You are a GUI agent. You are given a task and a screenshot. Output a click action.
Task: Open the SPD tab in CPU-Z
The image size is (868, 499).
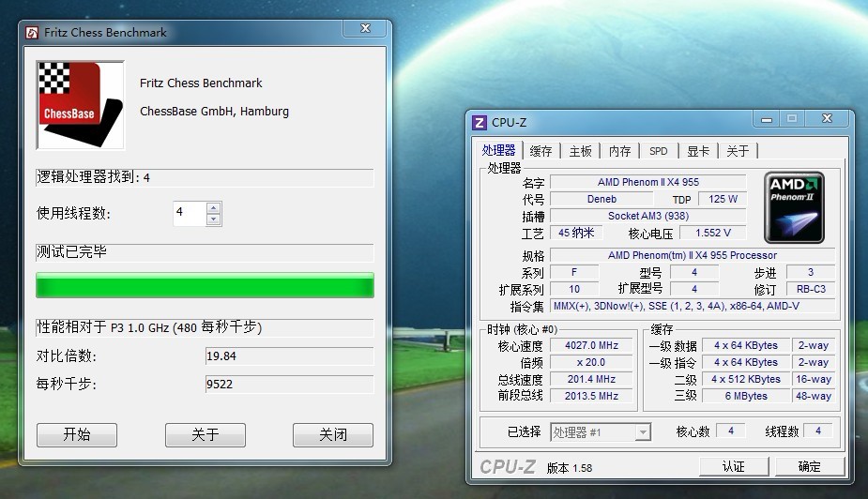coord(658,152)
